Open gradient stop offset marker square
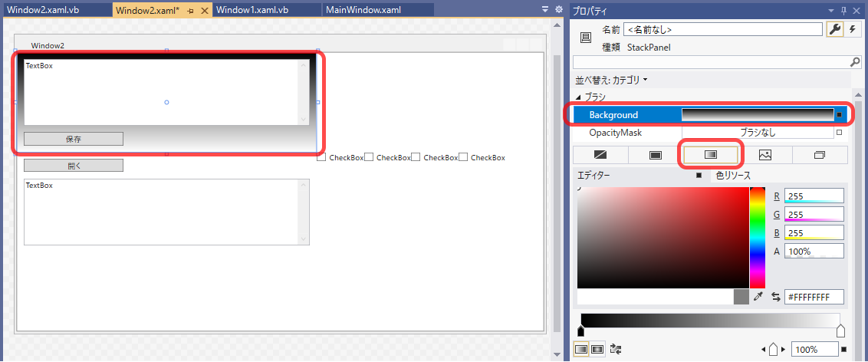 point(843,349)
